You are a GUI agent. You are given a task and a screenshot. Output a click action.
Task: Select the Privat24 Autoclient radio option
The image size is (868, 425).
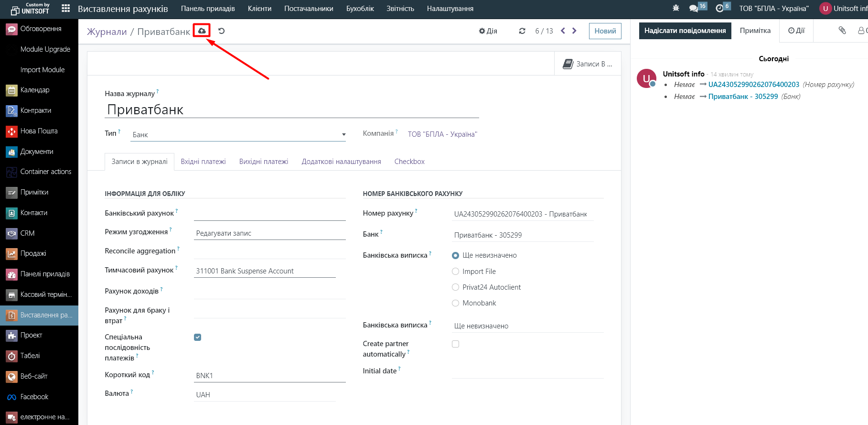tap(455, 287)
